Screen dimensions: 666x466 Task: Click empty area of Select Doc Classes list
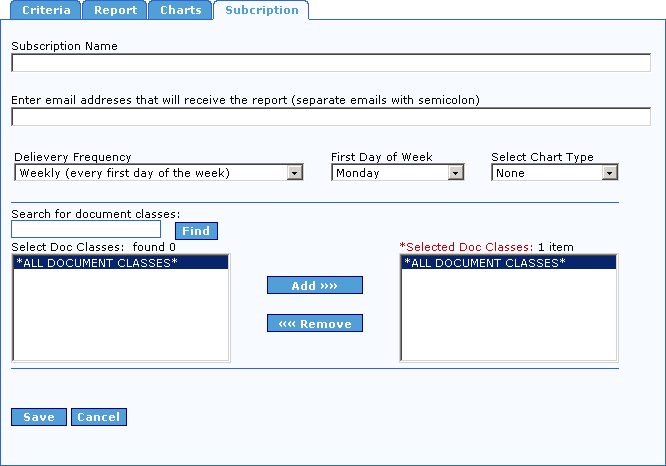120,320
